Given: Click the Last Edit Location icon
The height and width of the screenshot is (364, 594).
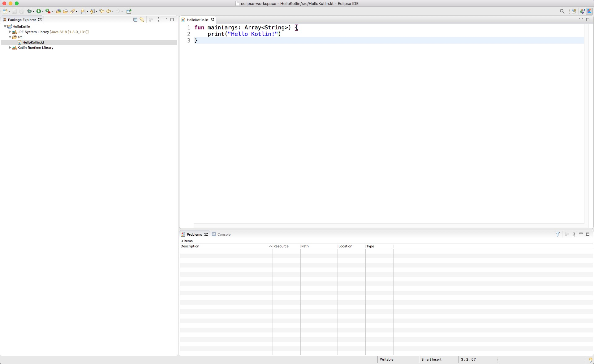Looking at the screenshot, I should [102, 11].
